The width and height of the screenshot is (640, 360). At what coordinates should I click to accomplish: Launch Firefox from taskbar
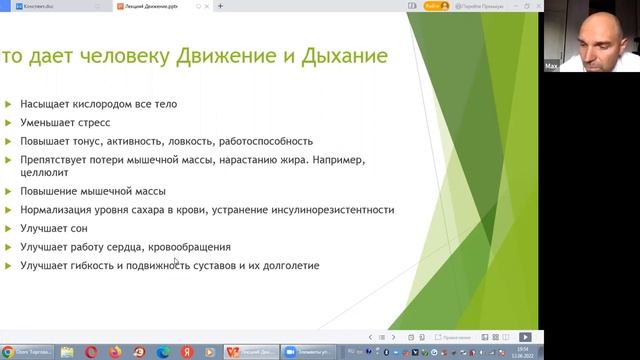click(115, 352)
